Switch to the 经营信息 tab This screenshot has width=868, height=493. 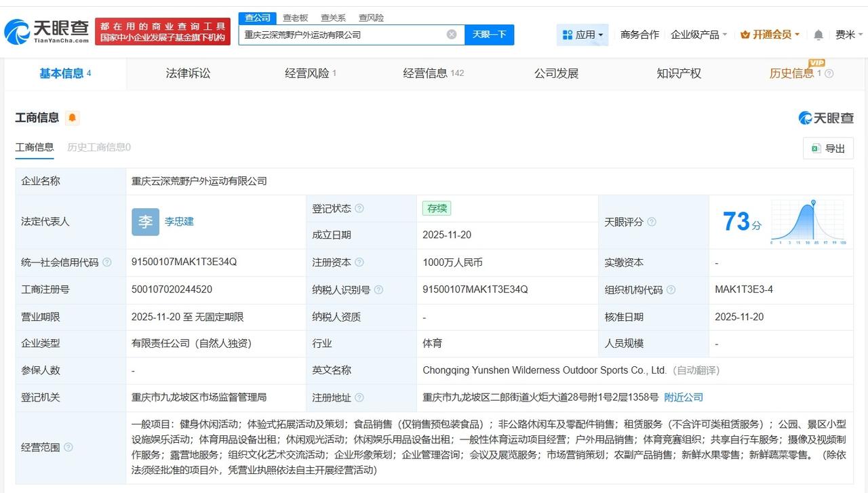pos(433,74)
